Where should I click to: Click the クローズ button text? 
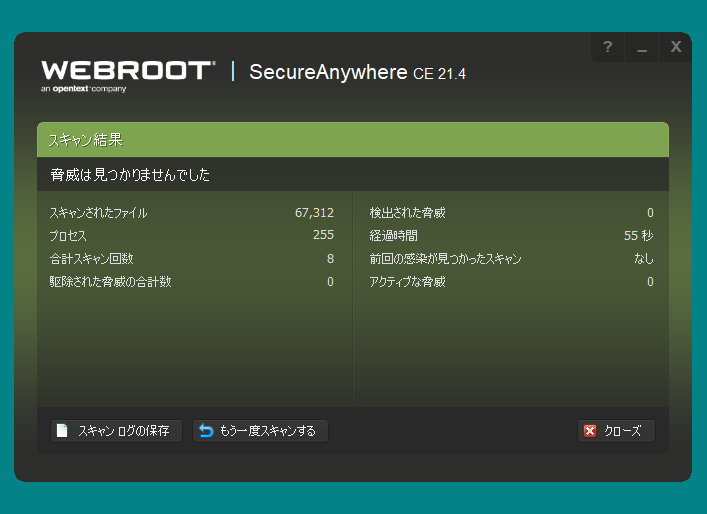(622, 431)
